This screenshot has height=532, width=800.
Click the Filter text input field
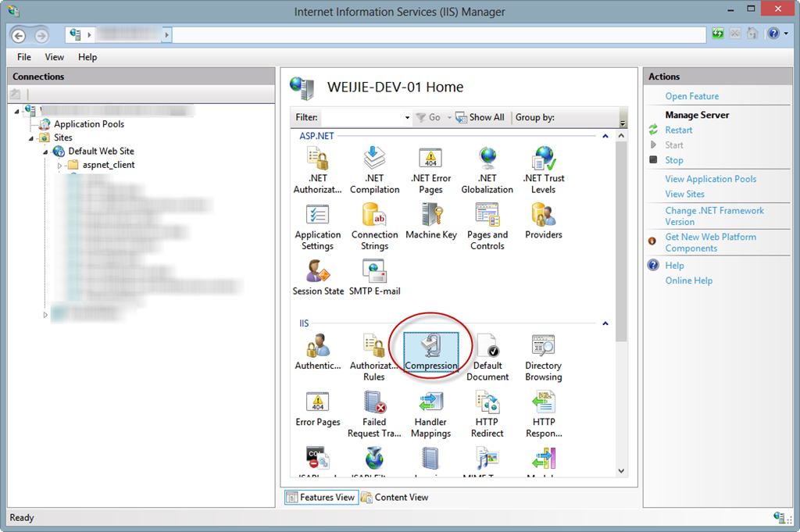pyautogui.click(x=362, y=117)
